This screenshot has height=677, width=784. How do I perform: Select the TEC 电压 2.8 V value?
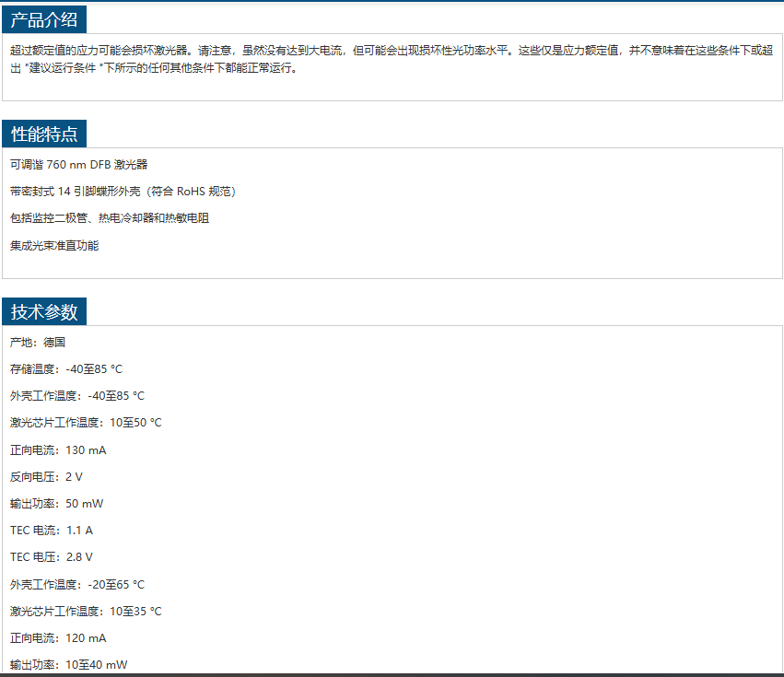(52, 557)
